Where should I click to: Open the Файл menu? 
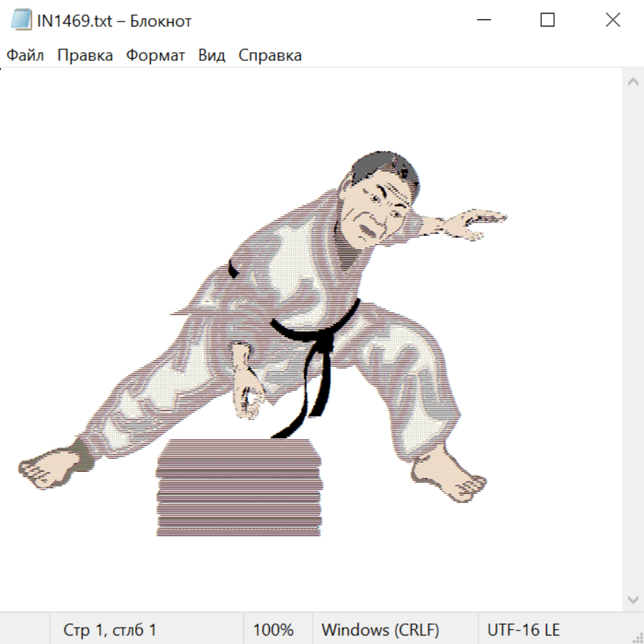(25, 56)
